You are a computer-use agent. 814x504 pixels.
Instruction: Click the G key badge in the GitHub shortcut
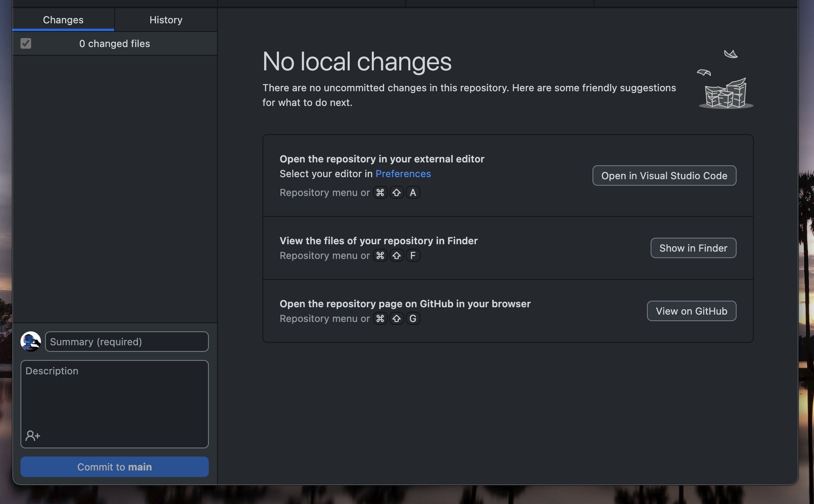(x=413, y=318)
